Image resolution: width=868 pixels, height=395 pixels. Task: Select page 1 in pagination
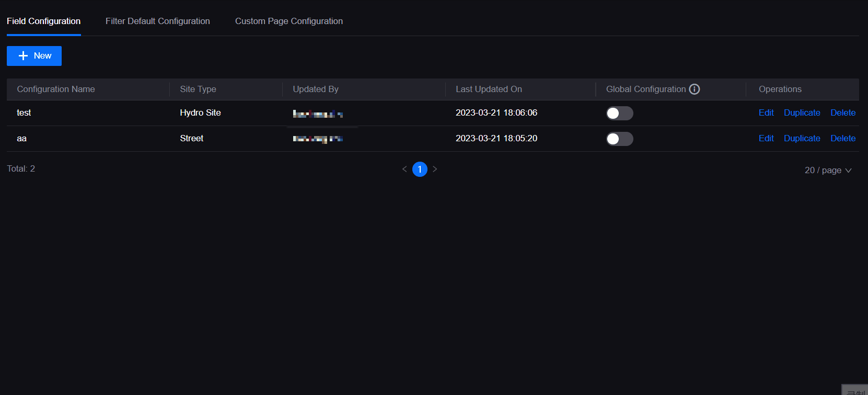pyautogui.click(x=420, y=169)
